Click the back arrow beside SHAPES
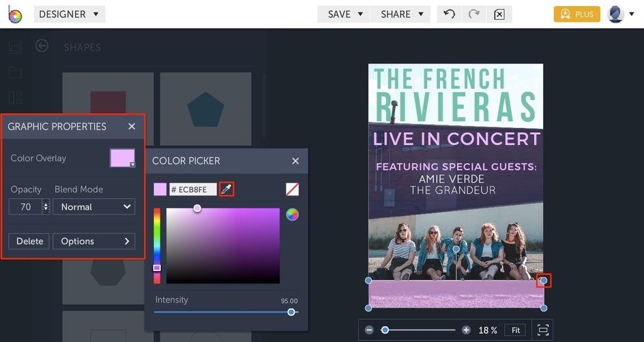Viewport: 644px width, 342px height. 42,46
